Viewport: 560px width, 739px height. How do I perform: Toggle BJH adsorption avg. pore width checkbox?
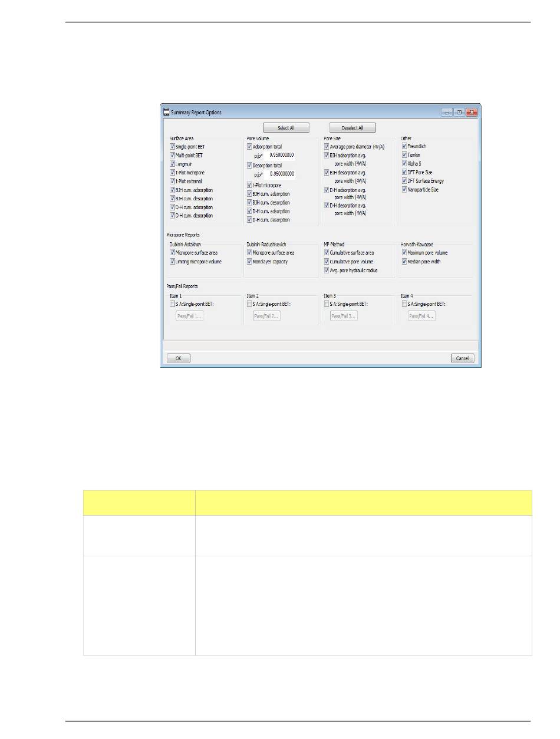coord(327,155)
